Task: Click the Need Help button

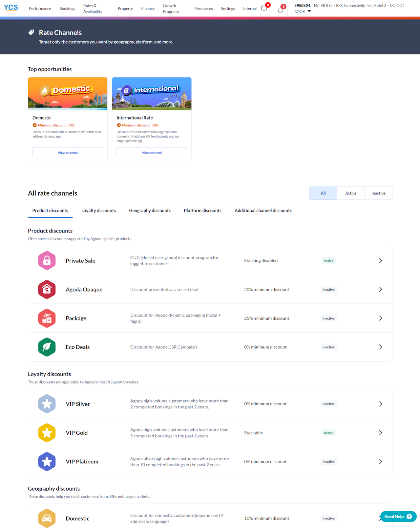Action: (398, 517)
